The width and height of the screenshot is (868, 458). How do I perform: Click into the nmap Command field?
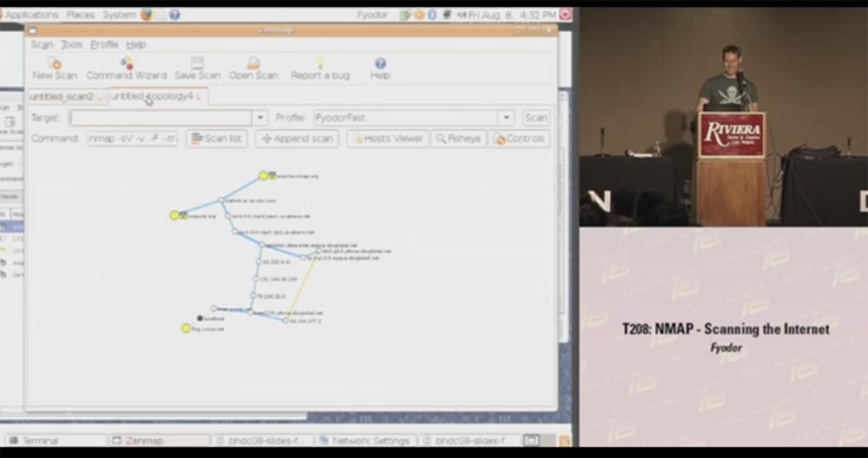point(132,139)
